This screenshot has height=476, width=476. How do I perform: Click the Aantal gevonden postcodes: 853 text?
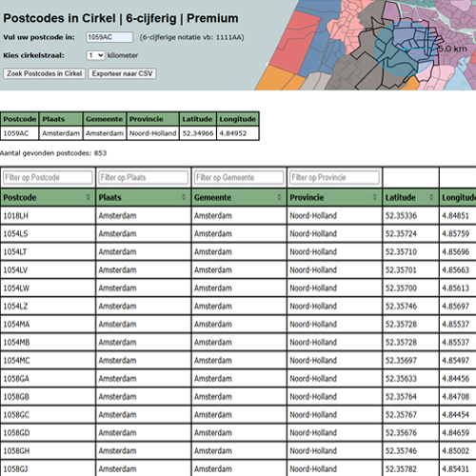[53, 153]
